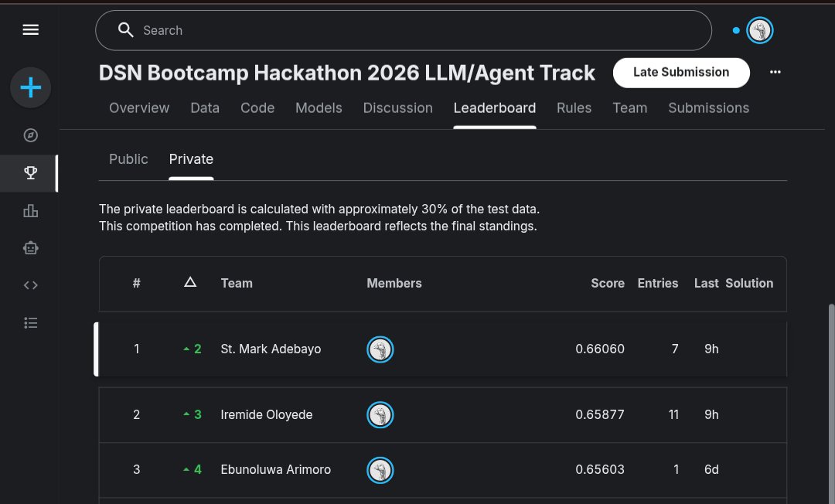Open Iremide Oloyede's member avatar
This screenshot has height=504, width=835.
[x=380, y=415]
